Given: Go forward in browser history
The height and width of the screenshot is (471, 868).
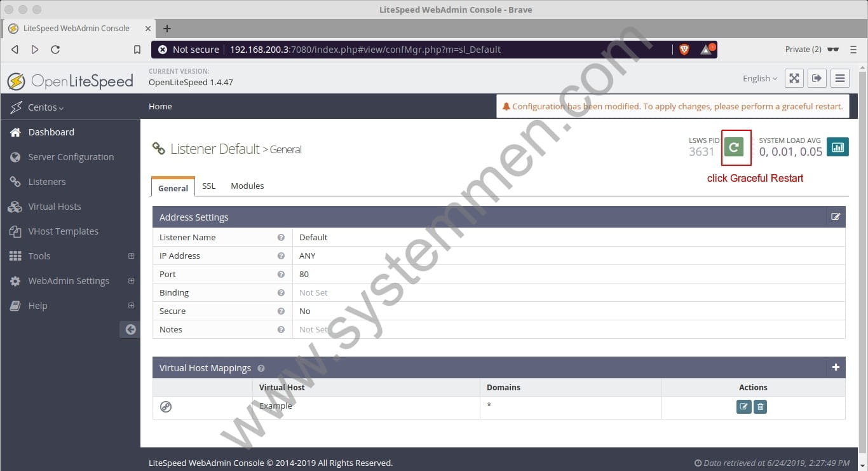Looking at the screenshot, I should point(35,50).
